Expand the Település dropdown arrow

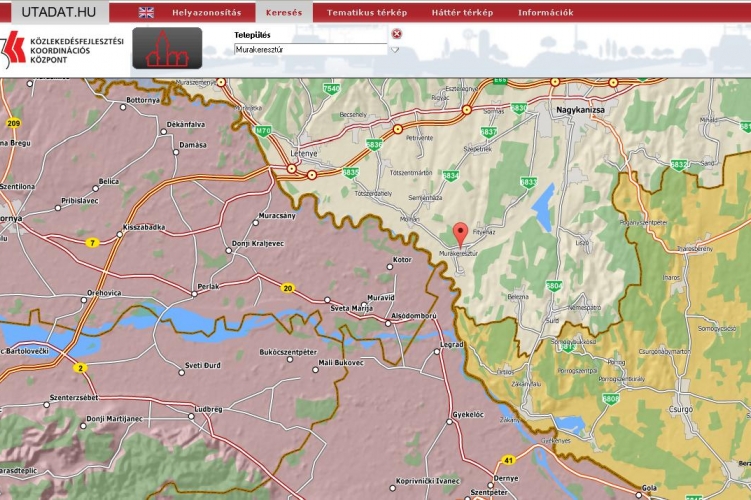(395, 49)
